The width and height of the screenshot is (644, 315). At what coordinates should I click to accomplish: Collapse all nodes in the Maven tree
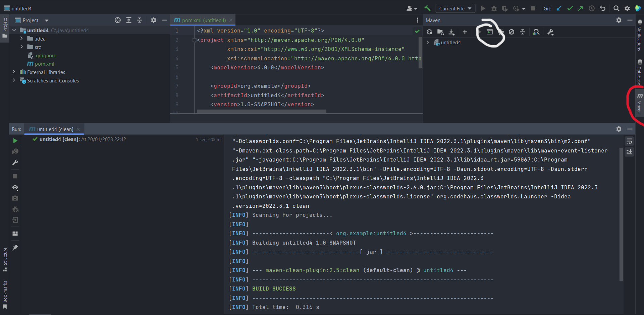[523, 32]
